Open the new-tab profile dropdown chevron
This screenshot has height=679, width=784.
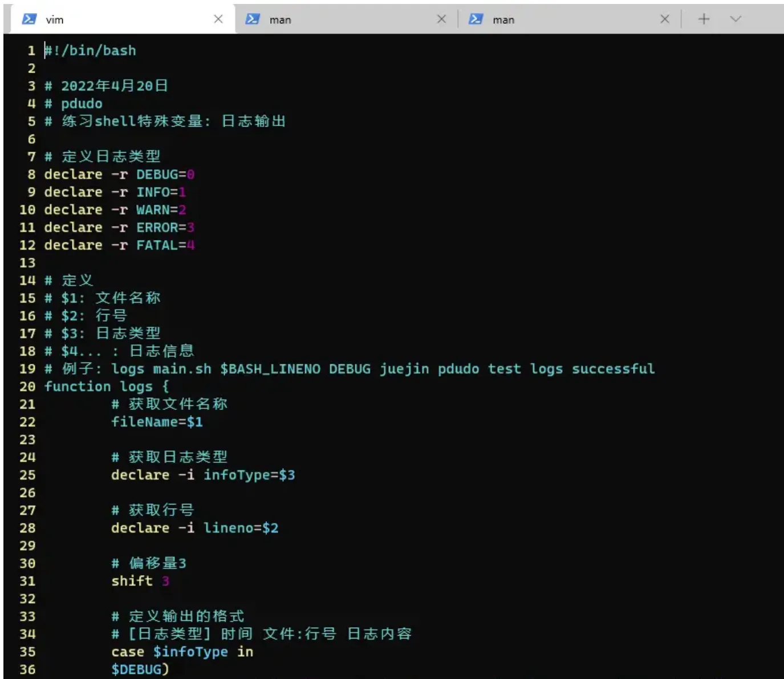click(736, 19)
